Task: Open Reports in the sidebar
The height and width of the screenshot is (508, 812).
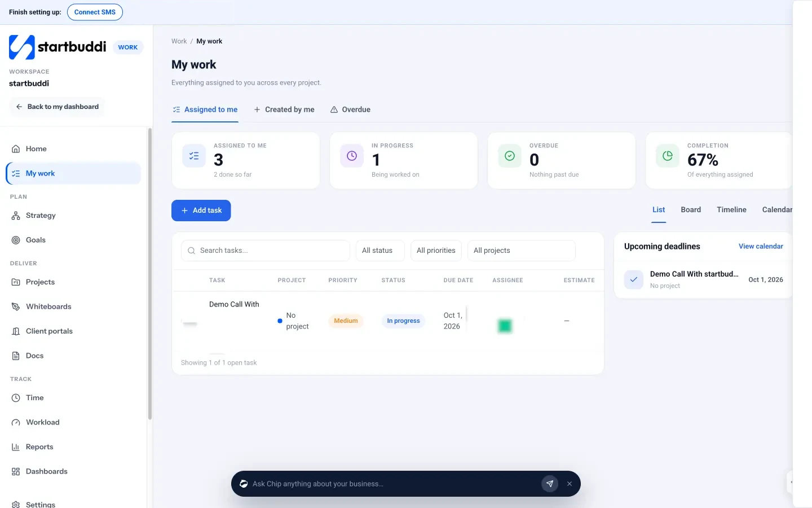Action: pyautogui.click(x=73, y=447)
